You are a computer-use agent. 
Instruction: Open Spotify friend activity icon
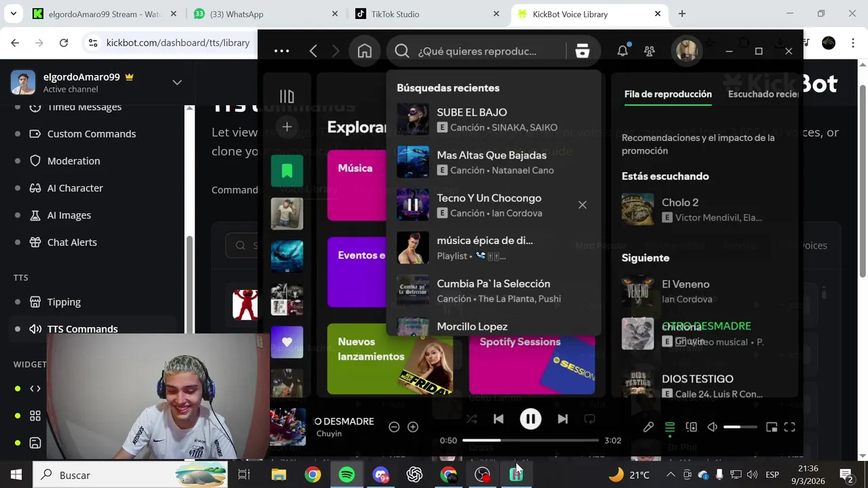(x=649, y=51)
